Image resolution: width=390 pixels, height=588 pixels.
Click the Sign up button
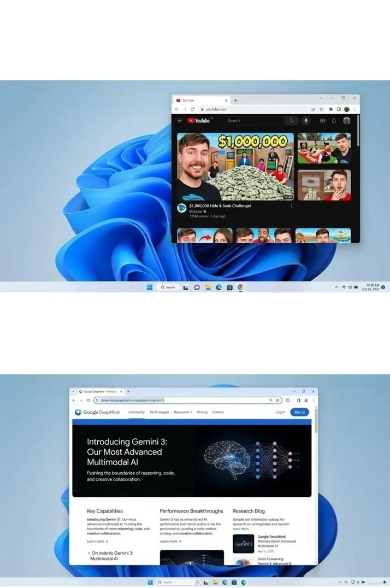pyautogui.click(x=300, y=412)
